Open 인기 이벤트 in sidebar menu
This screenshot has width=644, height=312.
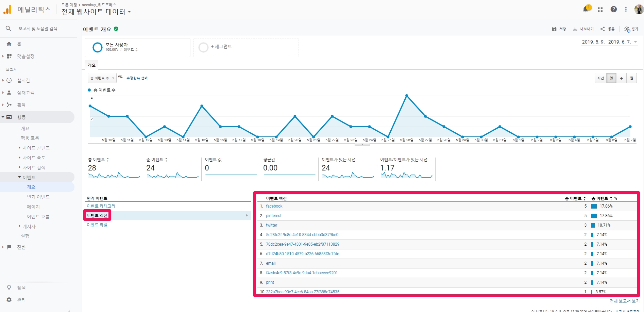(38, 197)
